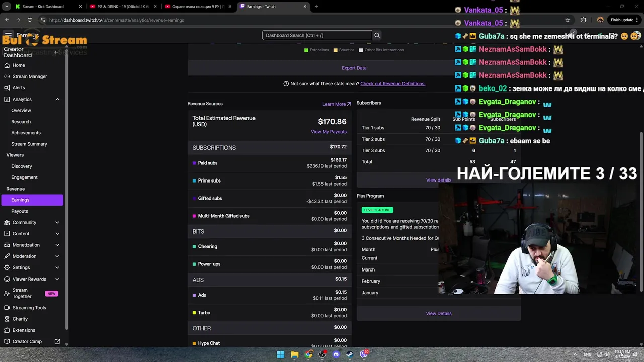Image resolution: width=644 pixels, height=362 pixels.
Task: Reload the current page
Action: tap(30, 20)
